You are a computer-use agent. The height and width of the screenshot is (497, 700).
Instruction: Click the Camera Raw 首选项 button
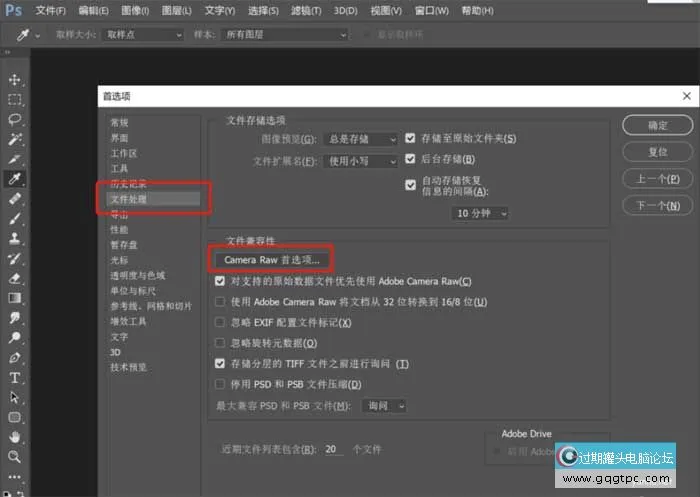[272, 259]
